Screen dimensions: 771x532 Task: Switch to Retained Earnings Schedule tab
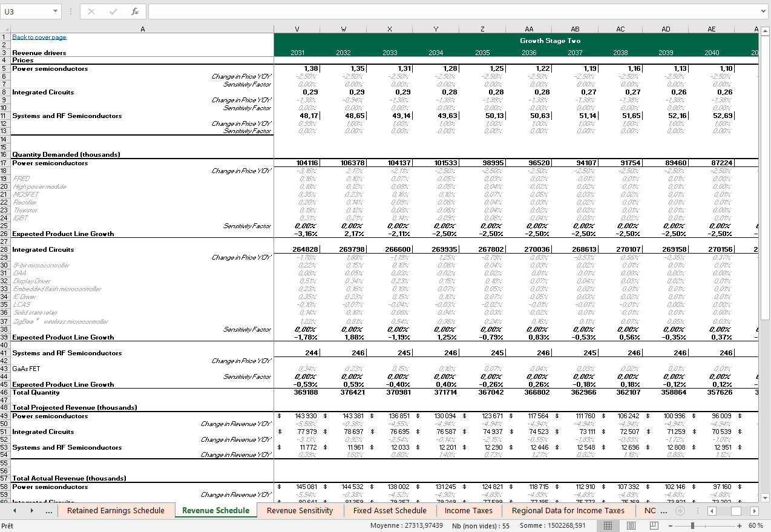[x=116, y=511]
